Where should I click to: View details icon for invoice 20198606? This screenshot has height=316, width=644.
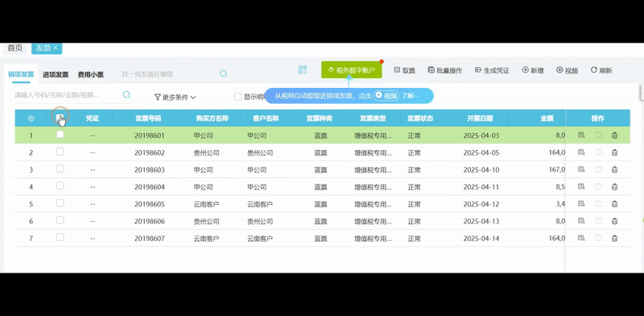580,221
